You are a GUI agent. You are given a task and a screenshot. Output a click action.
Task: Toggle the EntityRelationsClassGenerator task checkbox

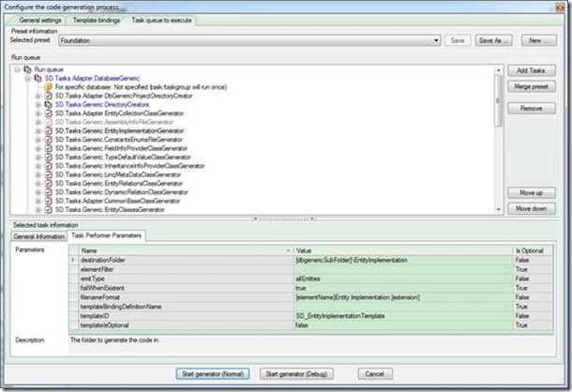tap(48, 183)
